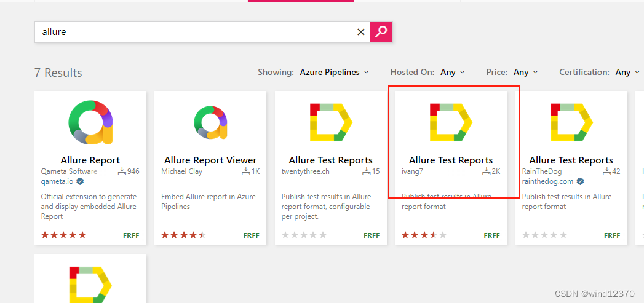Click the 2K download count icon
The width and height of the screenshot is (644, 303).
487,171
